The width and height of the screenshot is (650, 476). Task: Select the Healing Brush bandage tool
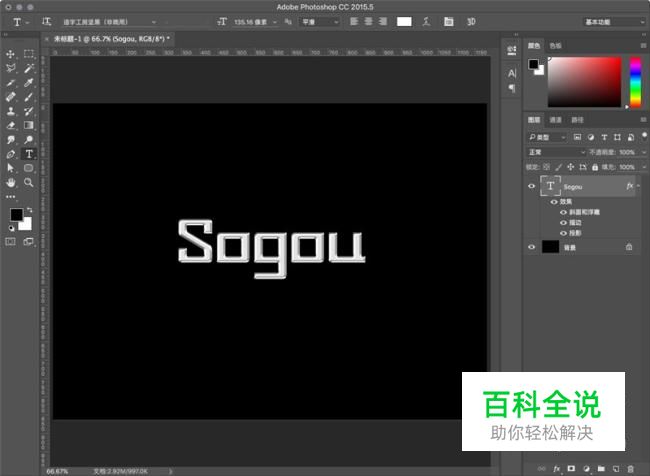(x=10, y=97)
